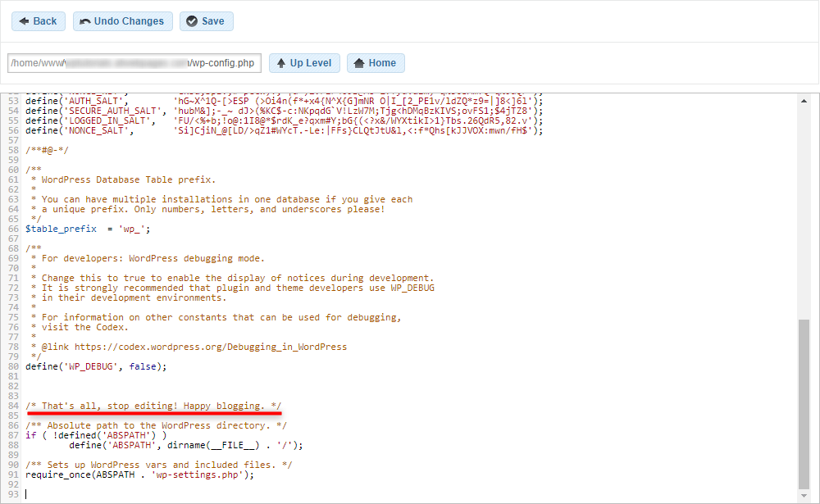Click the editor scrollbar down arrow
Screen dimensions: 820x504
pyautogui.click(x=804, y=497)
